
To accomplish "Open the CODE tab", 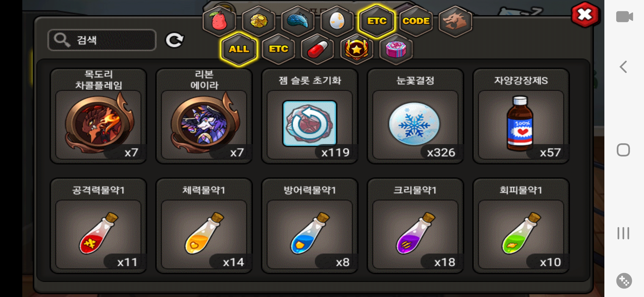I will [x=416, y=21].
